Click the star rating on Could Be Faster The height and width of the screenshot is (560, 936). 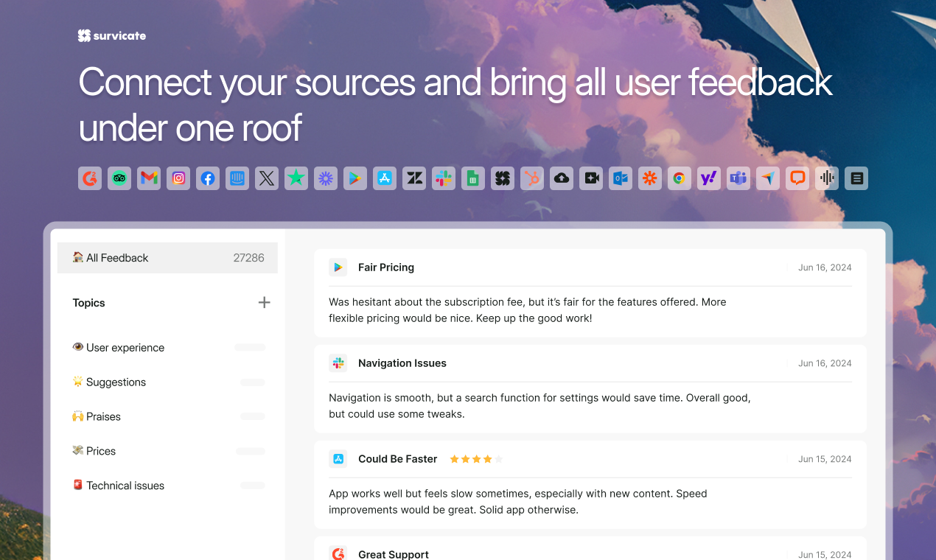[476, 459]
